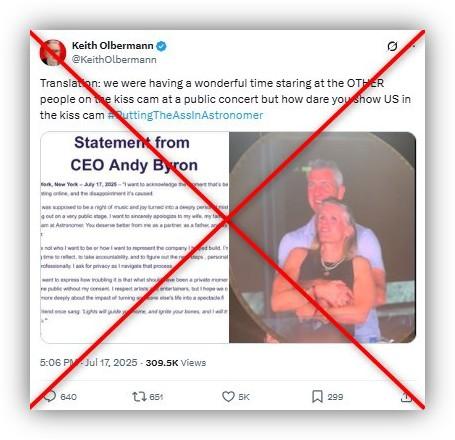The image size is (455, 440).
Task: Click the 5:06 PM Jul 17, 2025 timestamp
Action: [x=89, y=362]
